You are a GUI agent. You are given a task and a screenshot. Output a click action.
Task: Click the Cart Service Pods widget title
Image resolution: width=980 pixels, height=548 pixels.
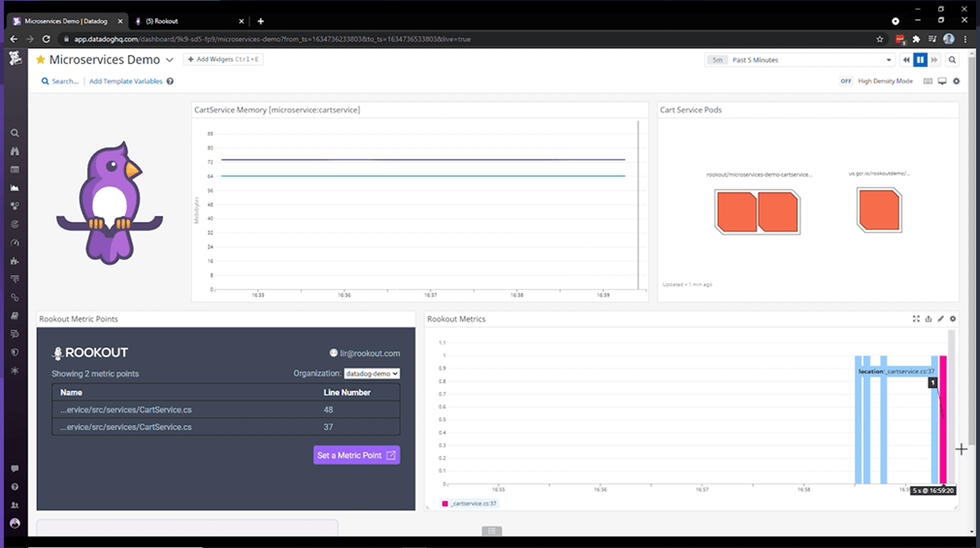(691, 110)
